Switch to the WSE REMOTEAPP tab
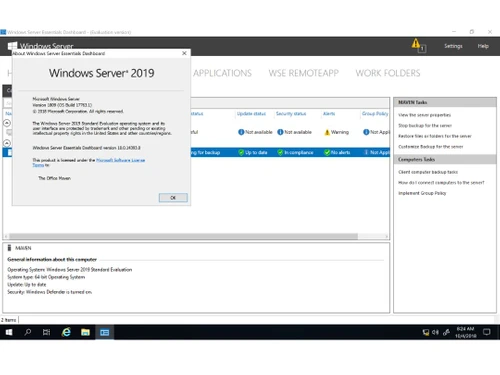The image size is (500, 375). pos(303,73)
